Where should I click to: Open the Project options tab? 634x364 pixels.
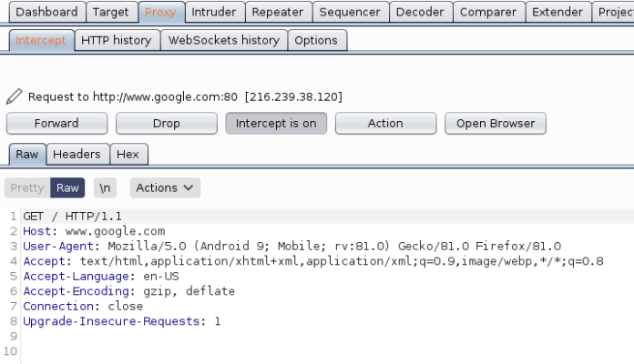pyautogui.click(x=613, y=12)
